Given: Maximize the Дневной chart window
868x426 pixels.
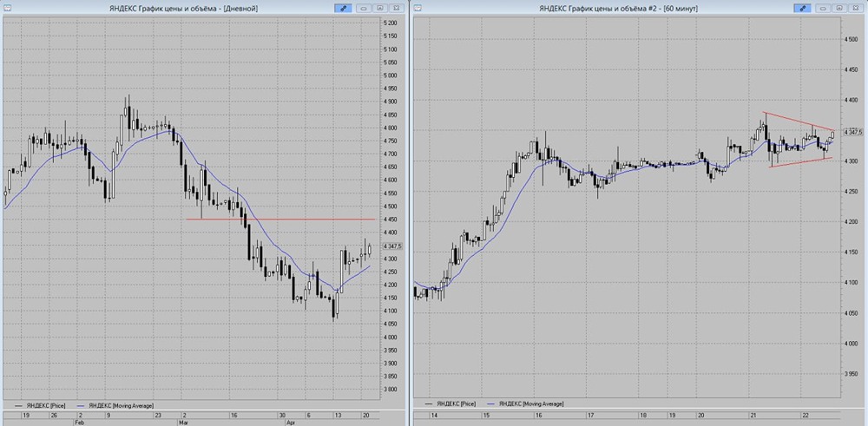Looking at the screenshot, I should click(x=380, y=9).
